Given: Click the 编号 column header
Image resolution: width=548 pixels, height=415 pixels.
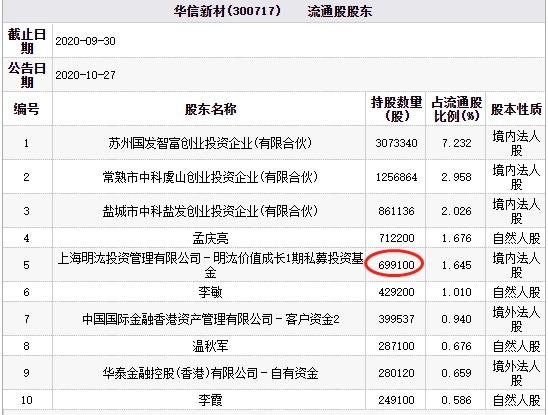Looking at the screenshot, I should coord(27,109).
